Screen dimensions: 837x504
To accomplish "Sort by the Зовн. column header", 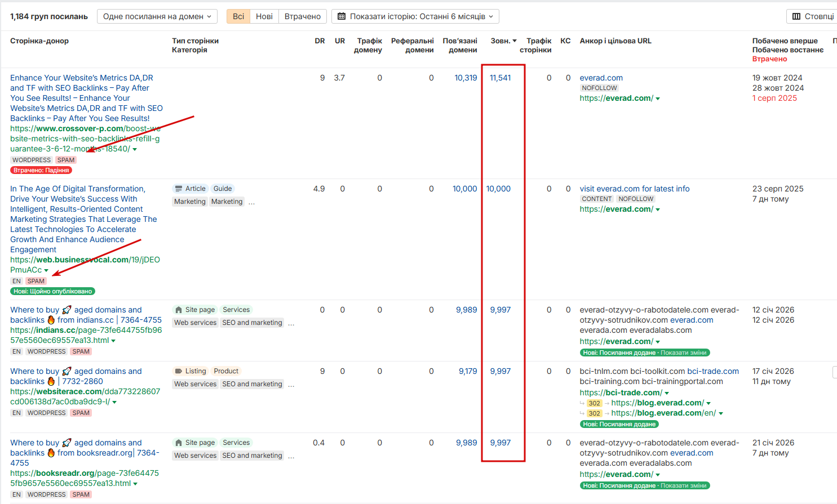I will coord(503,41).
